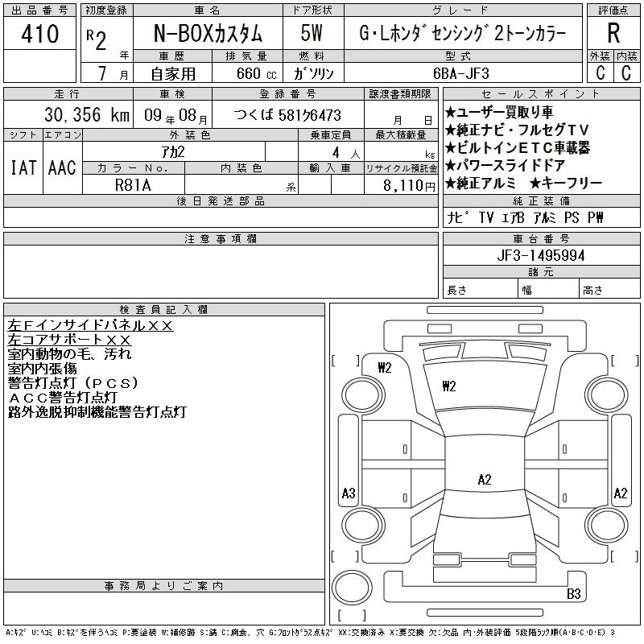
Task: Click the A3 mark on the left side sill
Action: pos(349,493)
